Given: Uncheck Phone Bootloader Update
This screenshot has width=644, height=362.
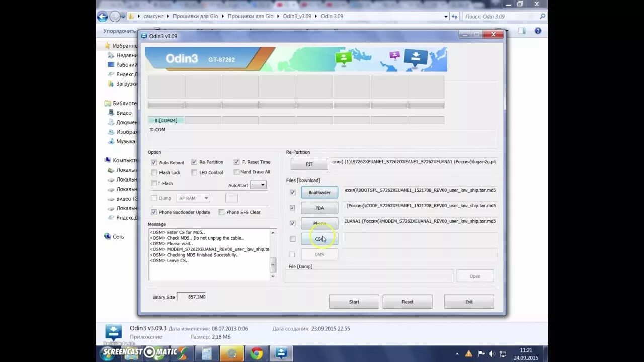Looking at the screenshot, I should click(x=154, y=212).
